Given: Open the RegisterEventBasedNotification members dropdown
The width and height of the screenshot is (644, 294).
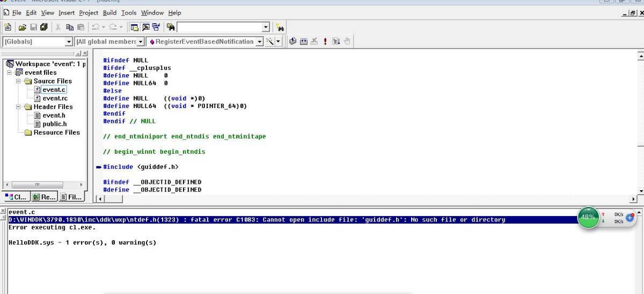Looking at the screenshot, I should (x=260, y=41).
